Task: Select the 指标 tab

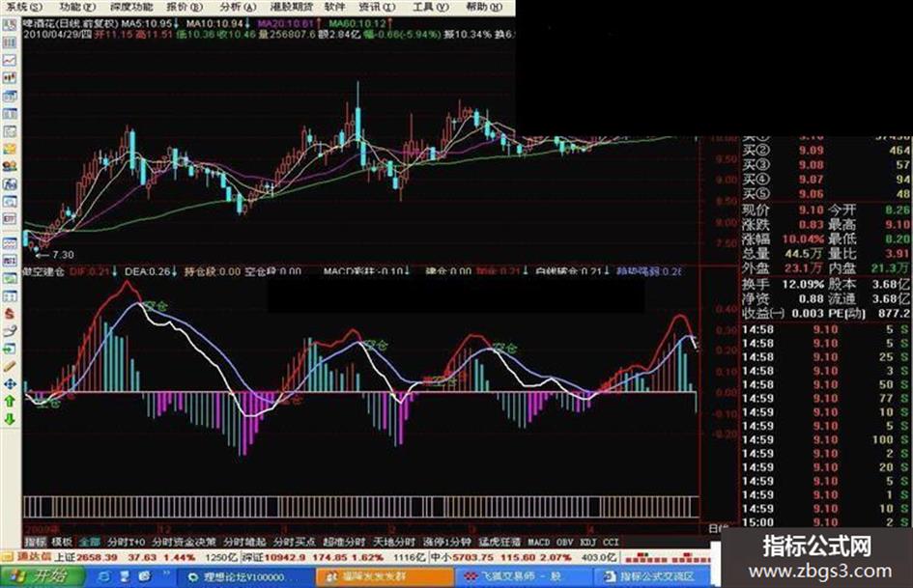Action: [x=36, y=542]
